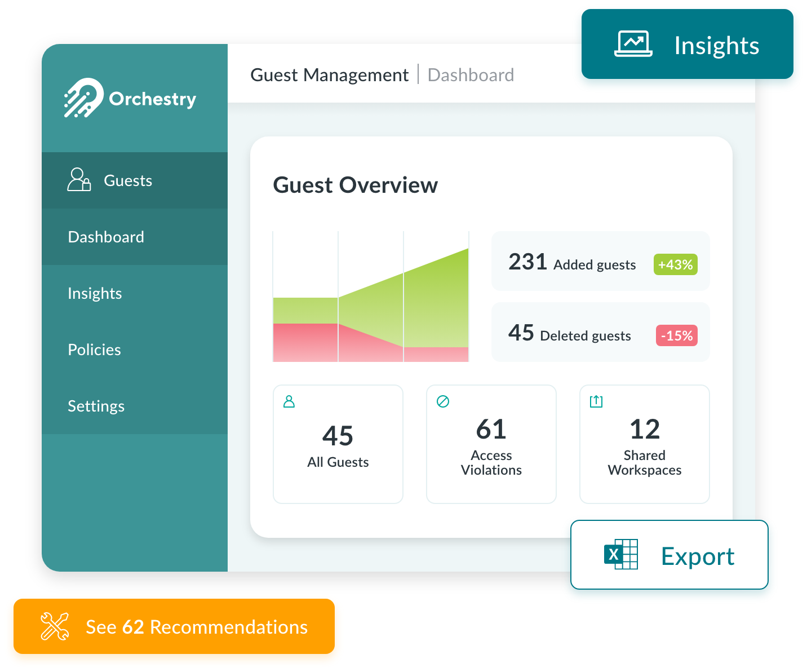The height and width of the screenshot is (672, 807).
Task: Toggle the +43% badge on Added guests
Action: 675,263
